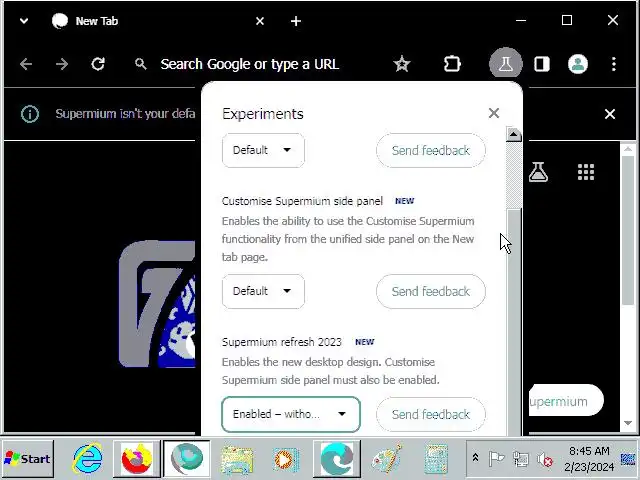Click the network tray icon
This screenshot has width=640, height=480.
coord(520,459)
